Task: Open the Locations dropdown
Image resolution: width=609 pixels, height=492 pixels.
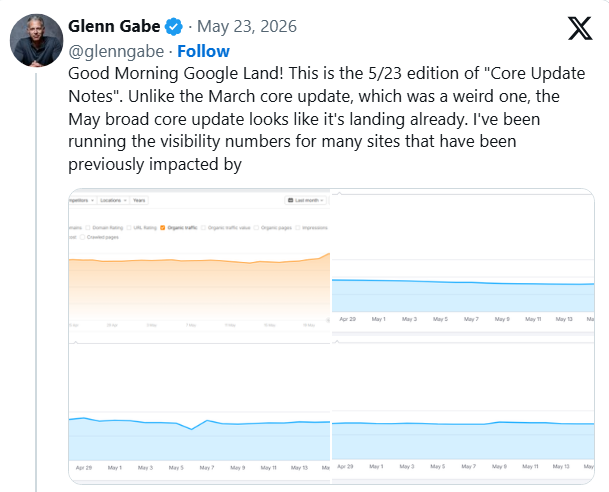Action: pyautogui.click(x=113, y=200)
